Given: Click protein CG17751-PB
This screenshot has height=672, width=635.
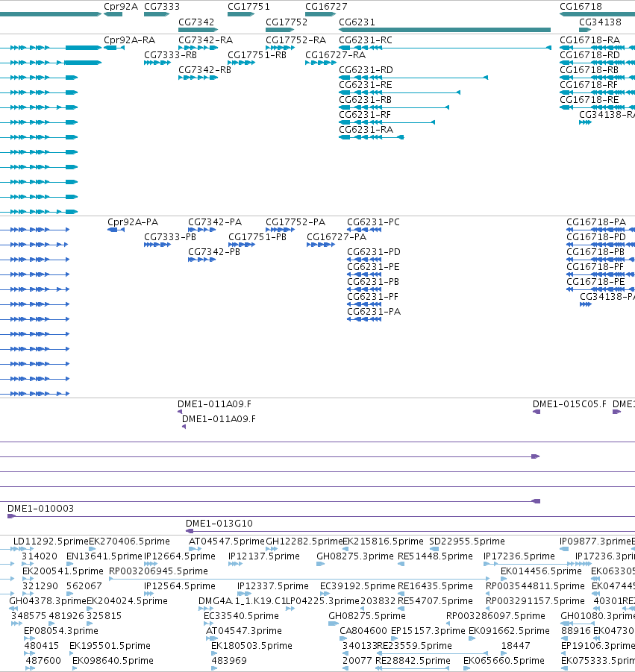Looking at the screenshot, I should click(257, 237).
